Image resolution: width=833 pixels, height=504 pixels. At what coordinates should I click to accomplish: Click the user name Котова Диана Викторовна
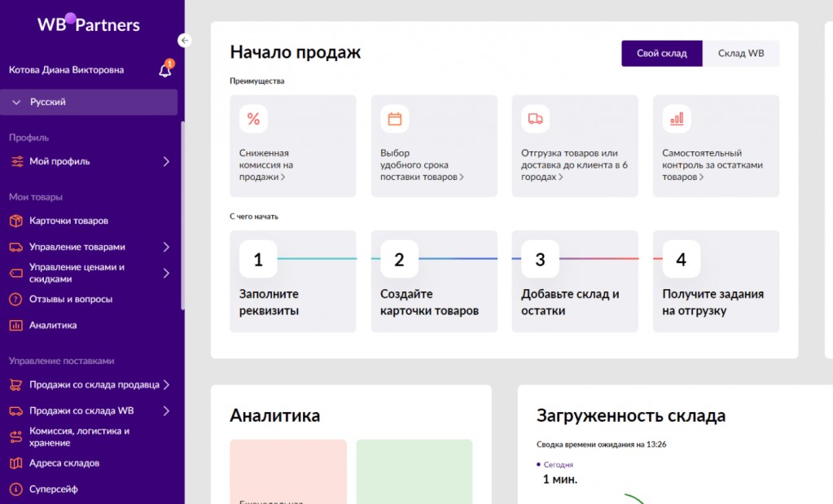click(67, 70)
